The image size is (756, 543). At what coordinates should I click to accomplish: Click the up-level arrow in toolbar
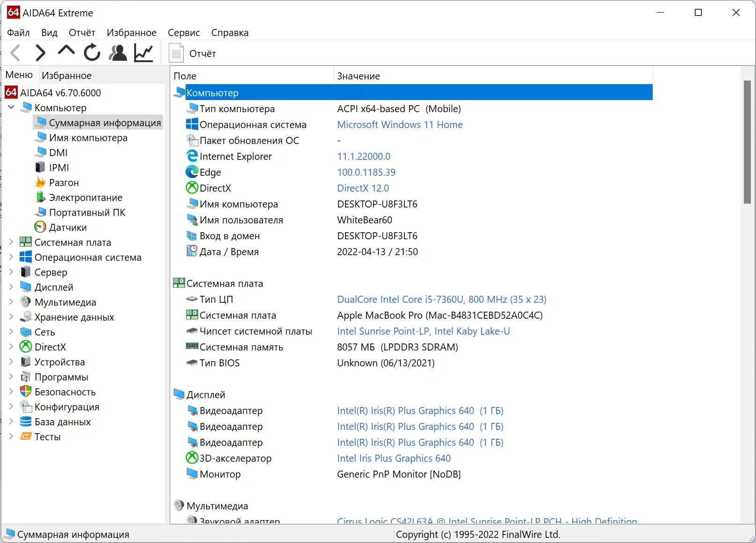[x=66, y=50]
